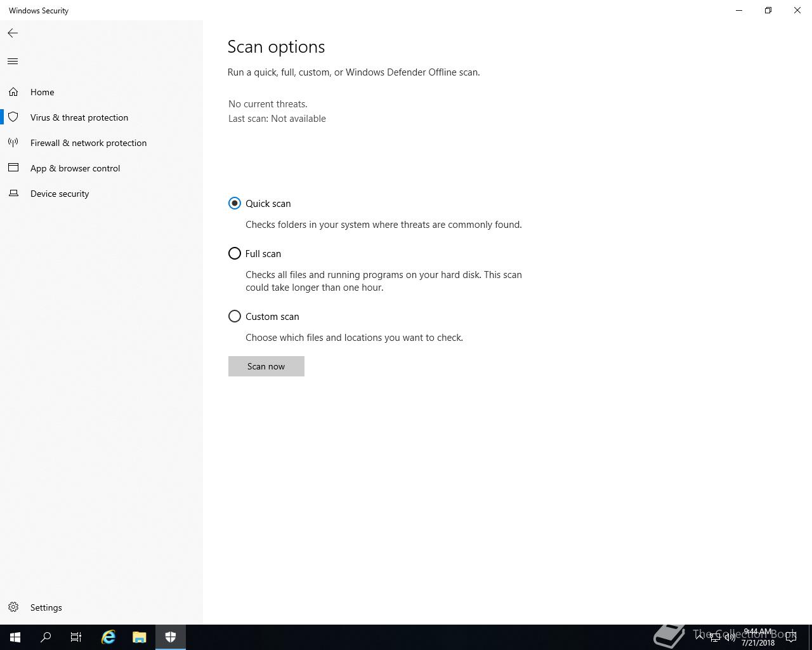Open the Action Center notifications icon
The height and width of the screenshot is (650, 812).
(792, 637)
